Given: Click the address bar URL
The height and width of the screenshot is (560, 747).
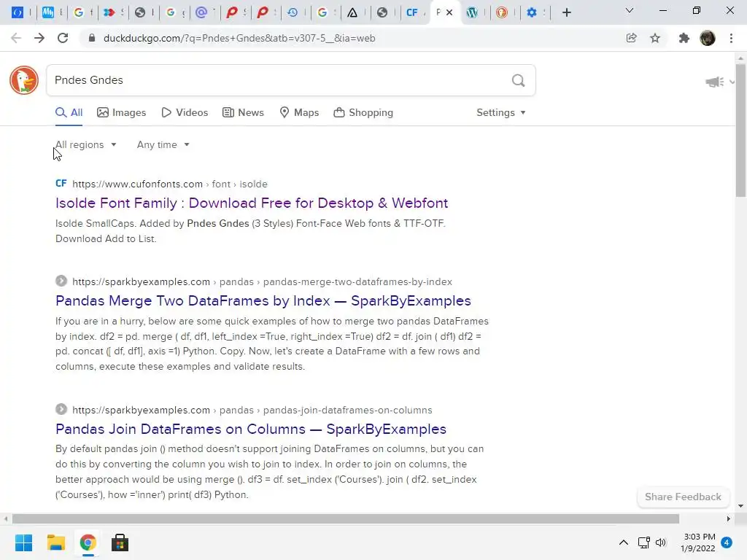Looking at the screenshot, I should pos(239,38).
